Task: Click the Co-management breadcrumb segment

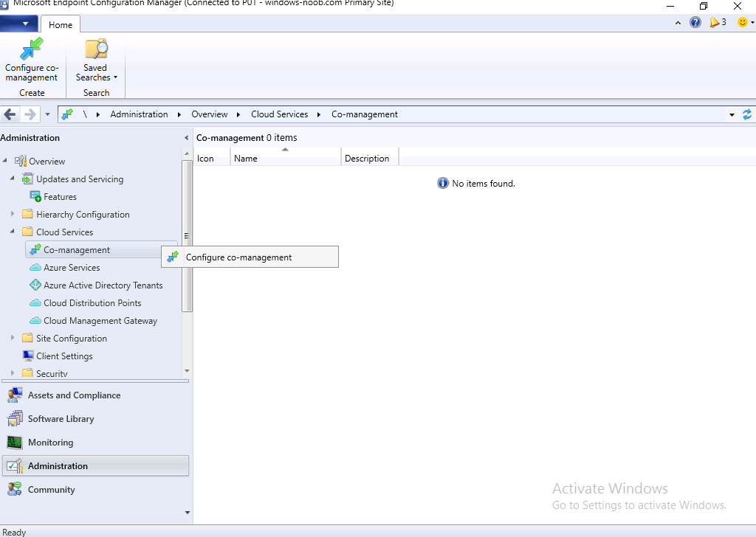Action: (x=365, y=114)
